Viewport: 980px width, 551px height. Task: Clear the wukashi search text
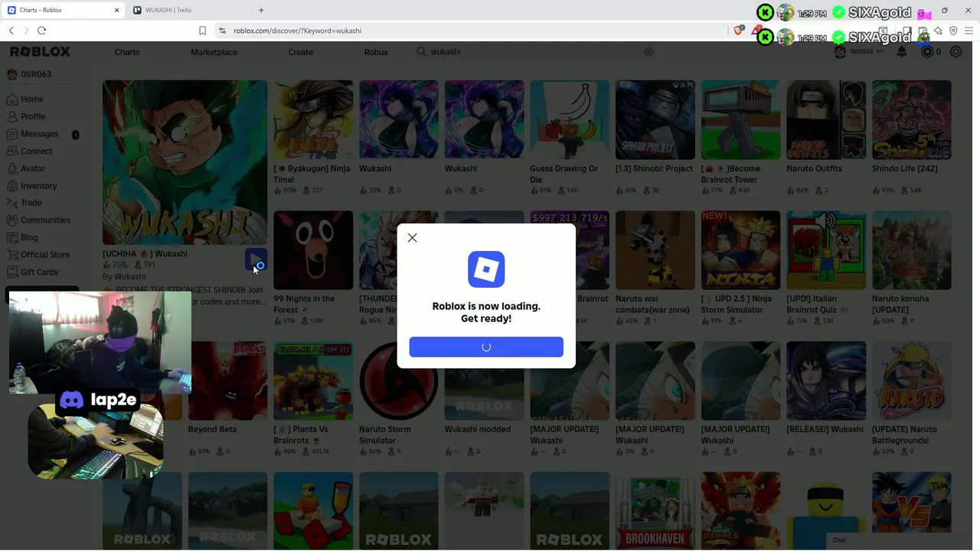[x=648, y=51]
